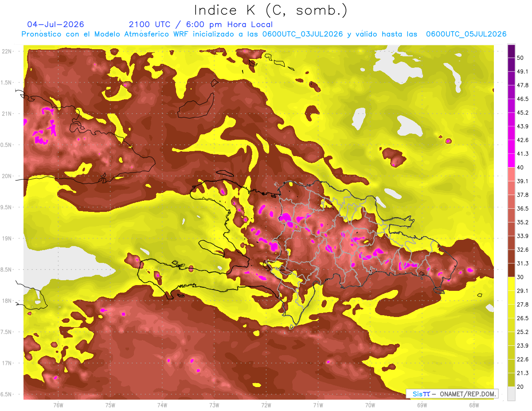
Task: Click the '31.3' colorbar value
Action: point(523,263)
